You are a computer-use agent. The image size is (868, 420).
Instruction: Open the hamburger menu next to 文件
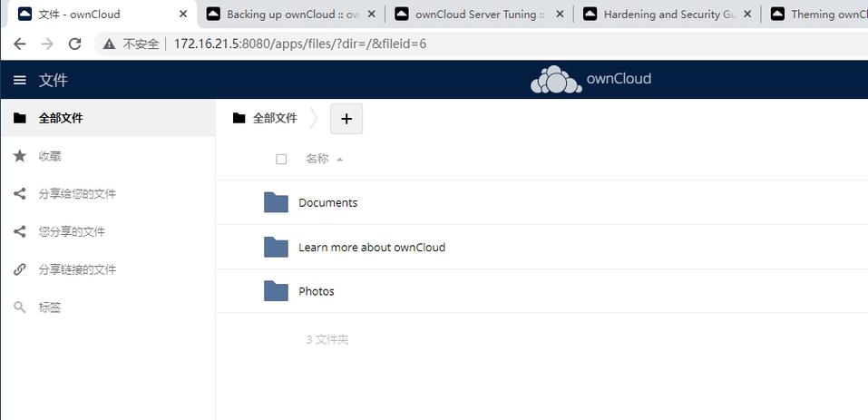coord(20,80)
